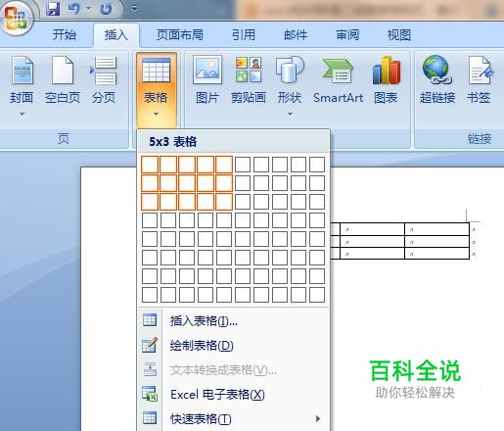This screenshot has width=504, height=431.
Task: Open the 页面布局 tab
Action: pos(180,34)
